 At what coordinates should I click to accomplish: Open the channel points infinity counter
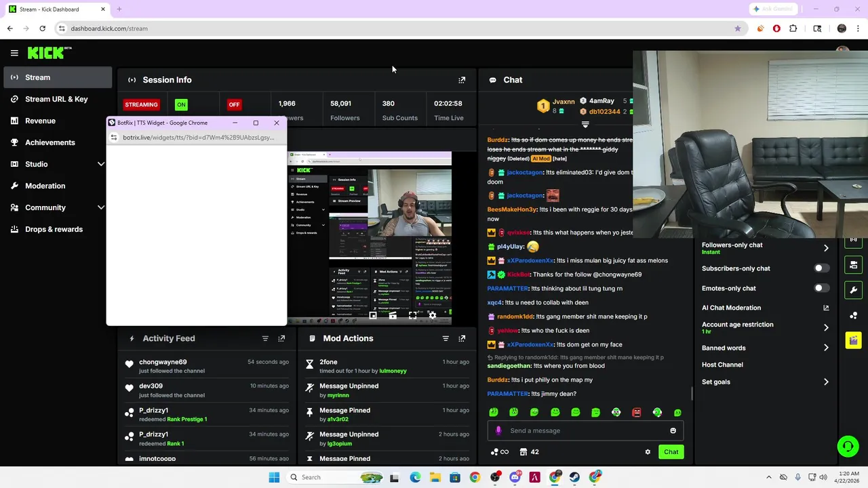[500, 452]
